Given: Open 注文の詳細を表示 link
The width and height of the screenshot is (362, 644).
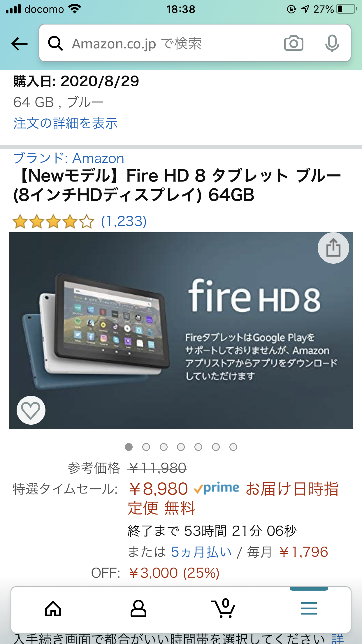Looking at the screenshot, I should (66, 123).
